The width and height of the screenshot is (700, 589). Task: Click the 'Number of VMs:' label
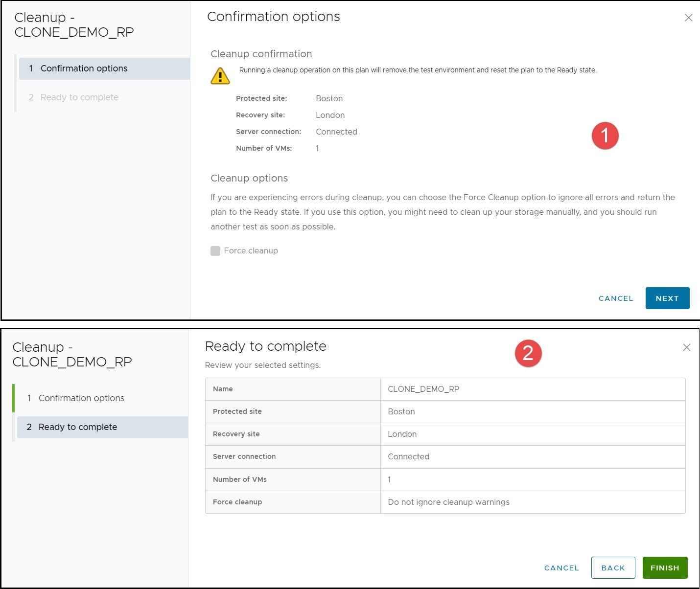pos(264,148)
